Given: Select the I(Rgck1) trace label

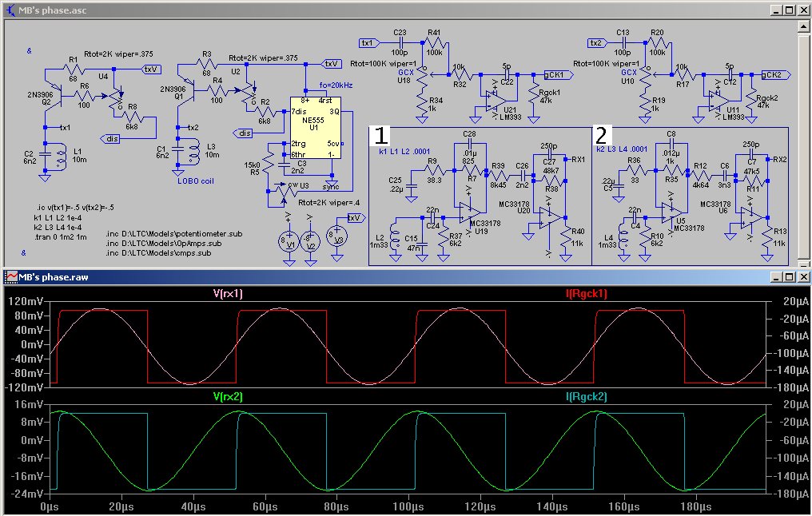Looking at the screenshot, I should [586, 294].
